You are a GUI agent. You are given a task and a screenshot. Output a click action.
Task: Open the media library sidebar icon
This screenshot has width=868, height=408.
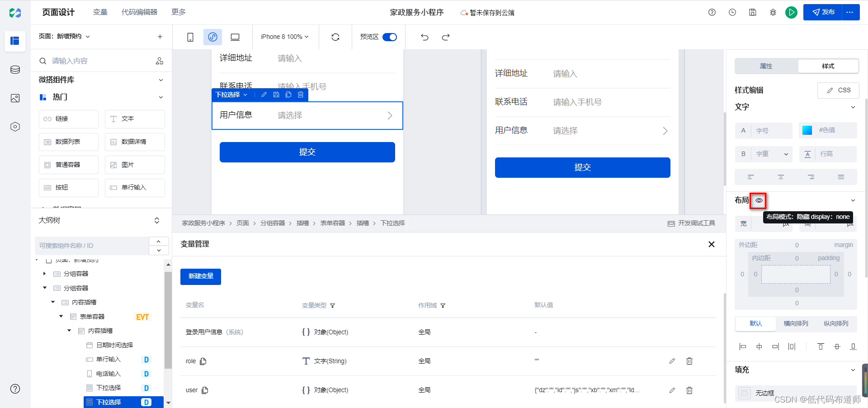pos(15,98)
